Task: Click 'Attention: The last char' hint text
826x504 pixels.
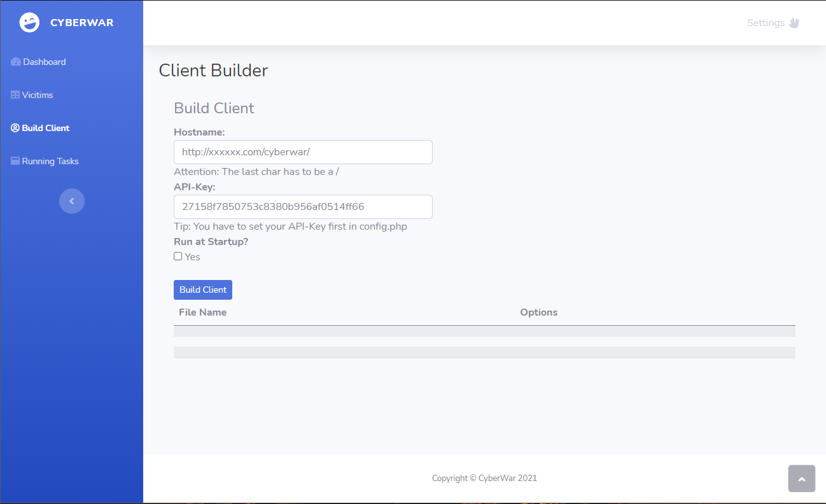Action: click(256, 172)
